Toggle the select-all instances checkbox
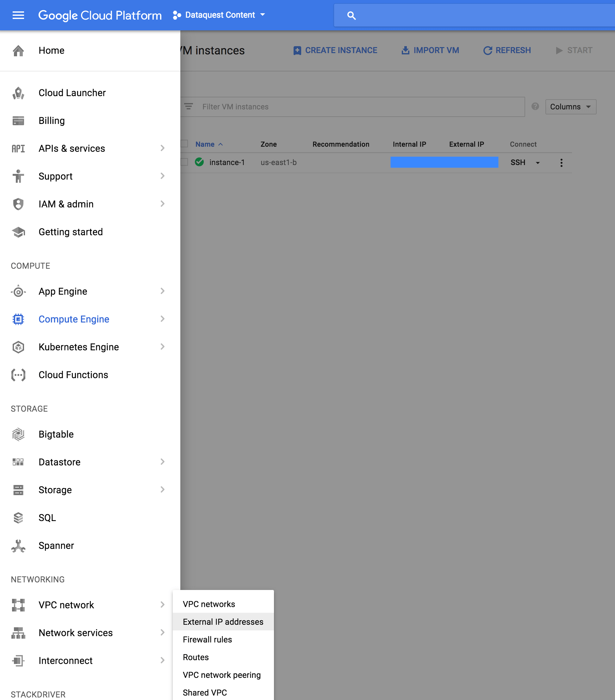615x700 pixels. (184, 144)
